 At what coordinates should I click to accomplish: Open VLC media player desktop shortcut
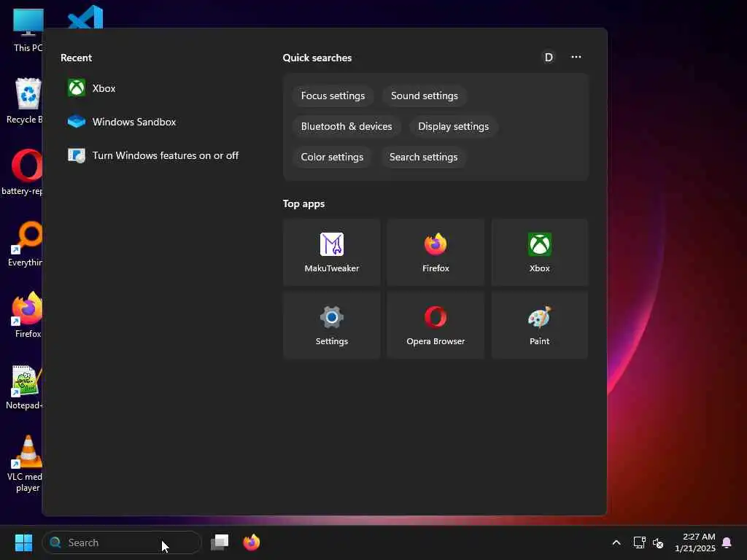click(x=25, y=464)
